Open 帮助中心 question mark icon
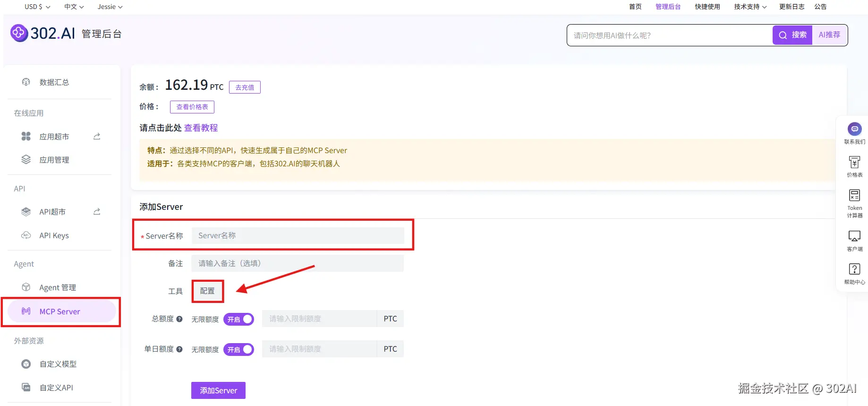Screen dimensions: 868x406 pyautogui.click(x=855, y=269)
